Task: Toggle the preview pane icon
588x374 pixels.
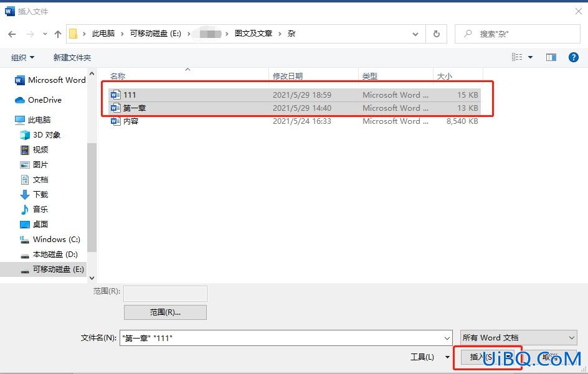Action: coord(551,57)
